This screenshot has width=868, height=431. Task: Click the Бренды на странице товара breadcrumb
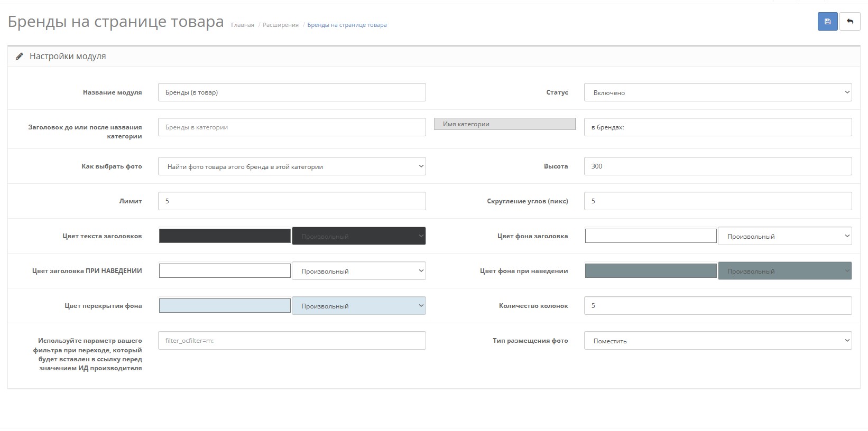347,25
